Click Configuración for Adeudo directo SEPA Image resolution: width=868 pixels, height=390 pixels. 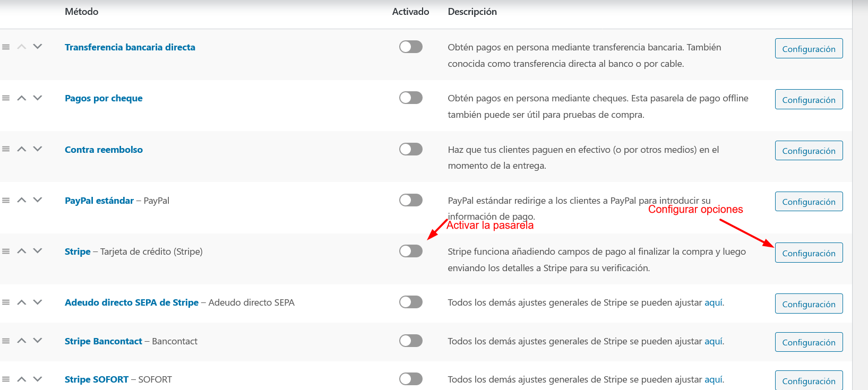(x=809, y=304)
